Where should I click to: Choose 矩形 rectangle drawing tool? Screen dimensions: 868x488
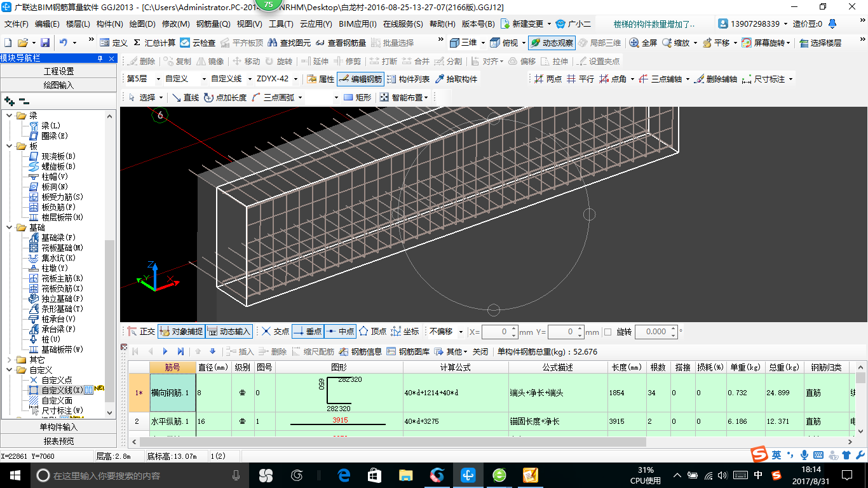358,97
